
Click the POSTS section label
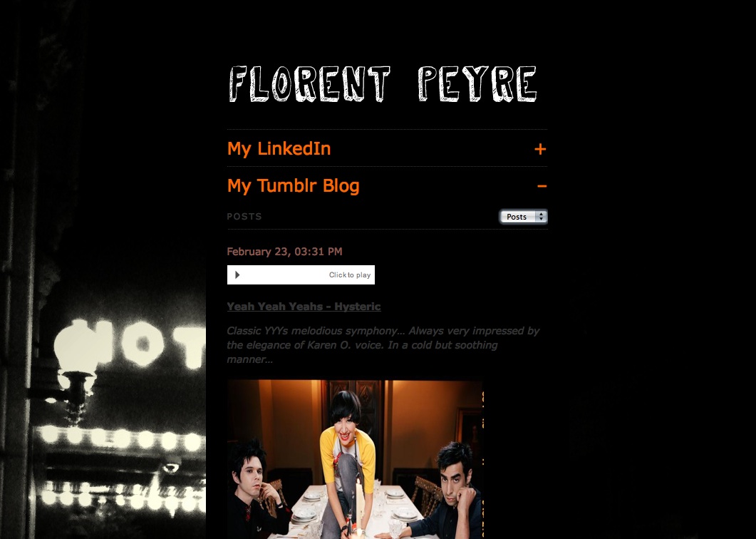click(x=244, y=216)
